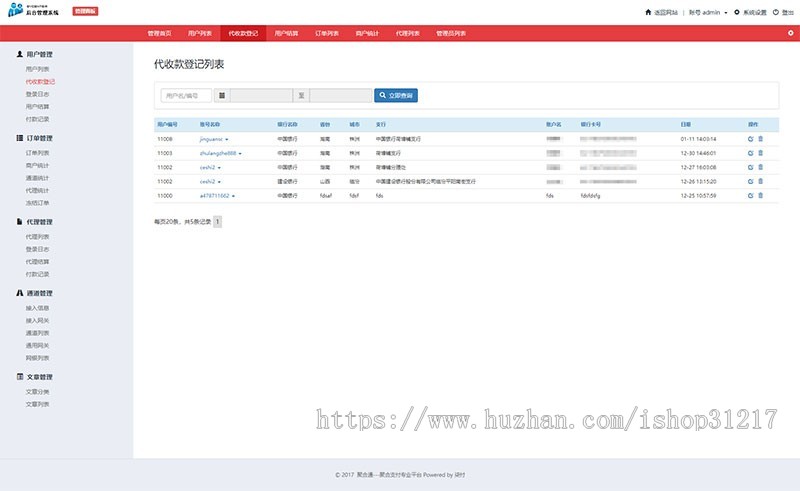Open 订单列表 in the sidebar
This screenshot has height=491, width=800.
(x=37, y=153)
